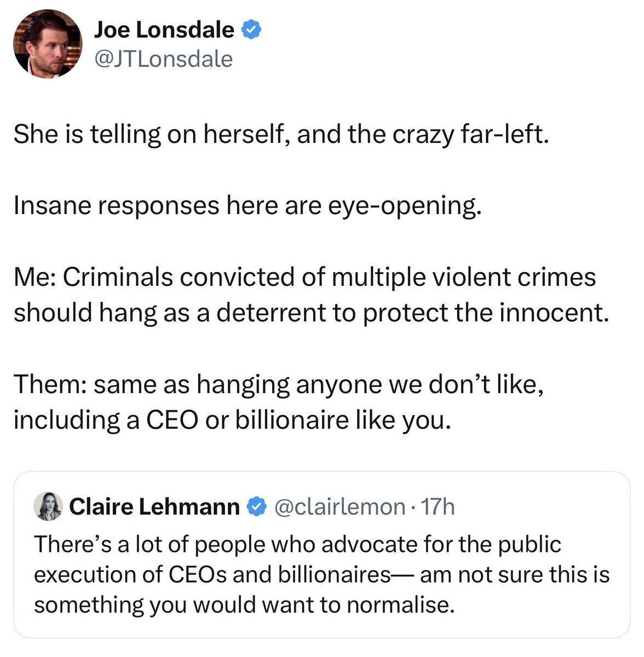Open the @clairlemon handle
The width and height of the screenshot is (644, 657).
point(339,507)
